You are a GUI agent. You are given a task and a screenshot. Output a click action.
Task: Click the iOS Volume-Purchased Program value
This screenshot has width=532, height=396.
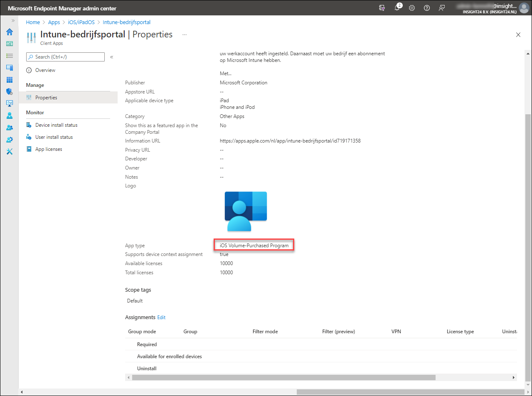click(x=254, y=246)
